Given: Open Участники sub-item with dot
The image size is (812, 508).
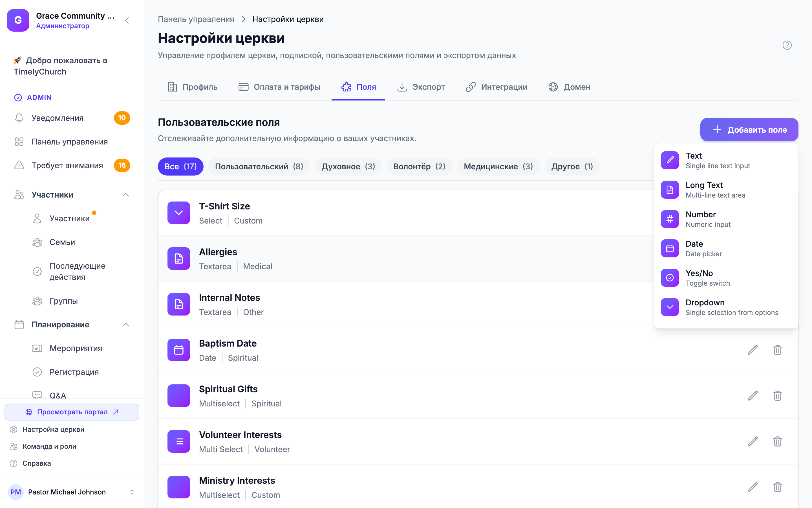Looking at the screenshot, I should click(x=69, y=218).
